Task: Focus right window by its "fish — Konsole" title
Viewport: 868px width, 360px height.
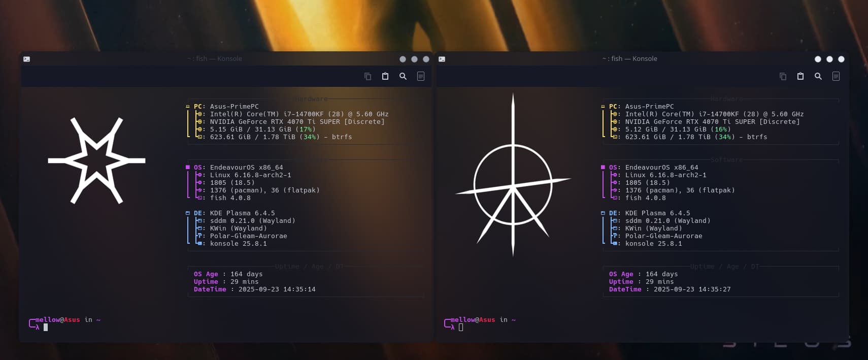Action: pyautogui.click(x=630, y=59)
